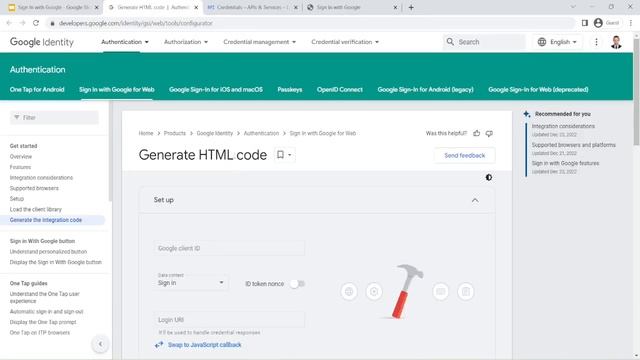The height and width of the screenshot is (360, 640).
Task: Open the Credential management dropdown
Action: click(260, 42)
